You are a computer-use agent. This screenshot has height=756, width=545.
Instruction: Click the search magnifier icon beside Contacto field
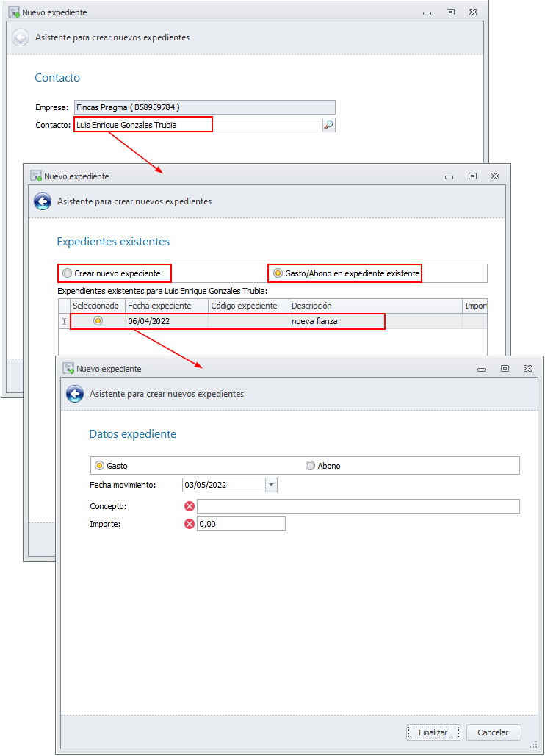[x=328, y=125]
